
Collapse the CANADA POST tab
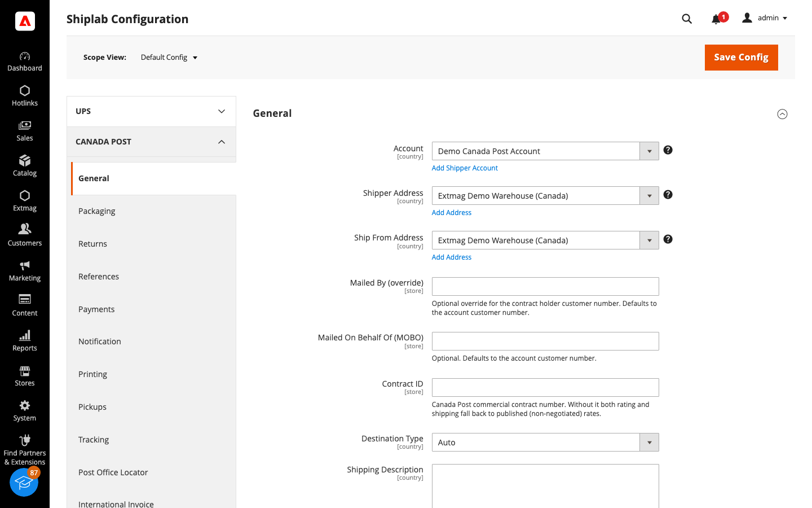pos(151,142)
